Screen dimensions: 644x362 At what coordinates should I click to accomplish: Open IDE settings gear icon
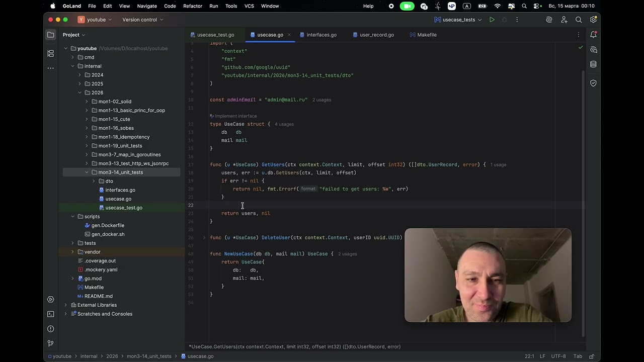coord(593,20)
